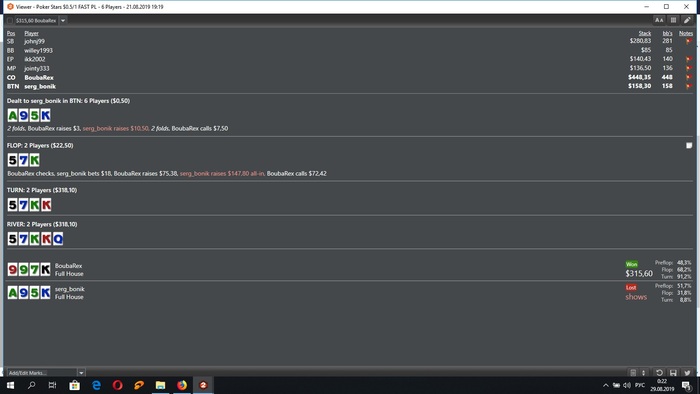The height and width of the screenshot is (394, 700).
Task: Click the replay hand icon at bottom
Action: pos(659,373)
